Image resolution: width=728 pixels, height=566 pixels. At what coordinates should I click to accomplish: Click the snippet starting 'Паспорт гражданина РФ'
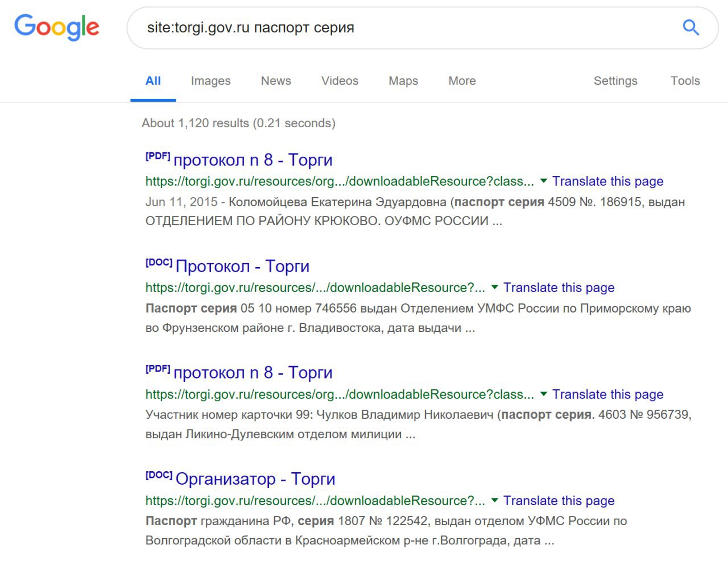(386, 531)
